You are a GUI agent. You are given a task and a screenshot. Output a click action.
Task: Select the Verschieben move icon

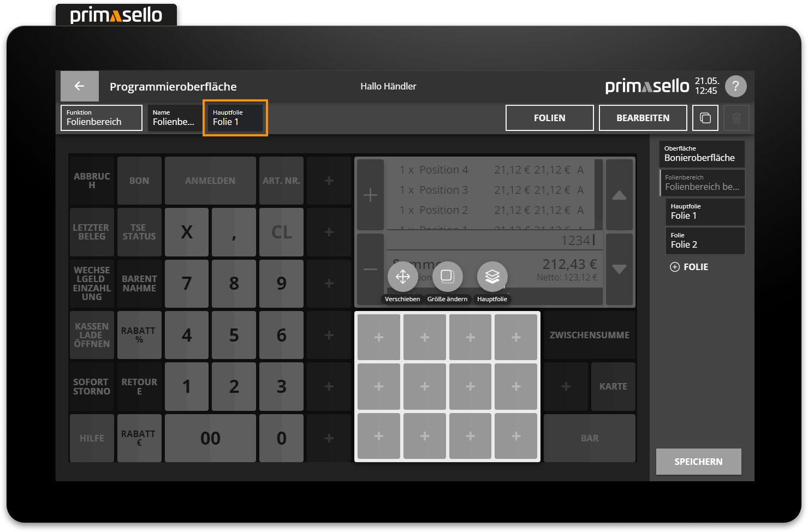point(402,277)
